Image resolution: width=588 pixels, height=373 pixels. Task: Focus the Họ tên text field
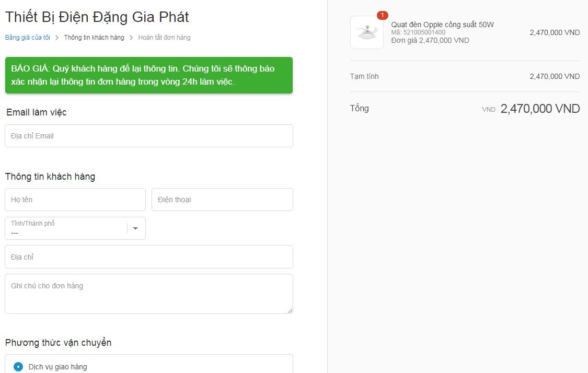pos(75,200)
